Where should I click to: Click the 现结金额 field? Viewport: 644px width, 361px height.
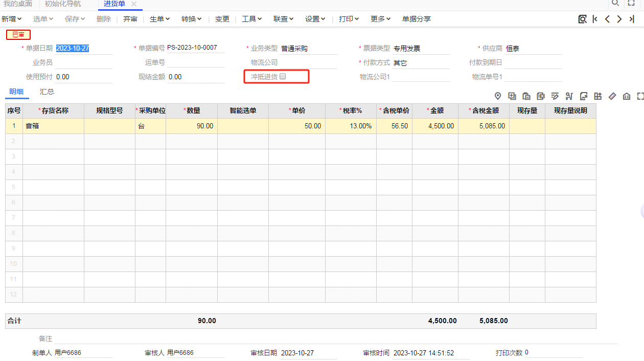click(196, 77)
